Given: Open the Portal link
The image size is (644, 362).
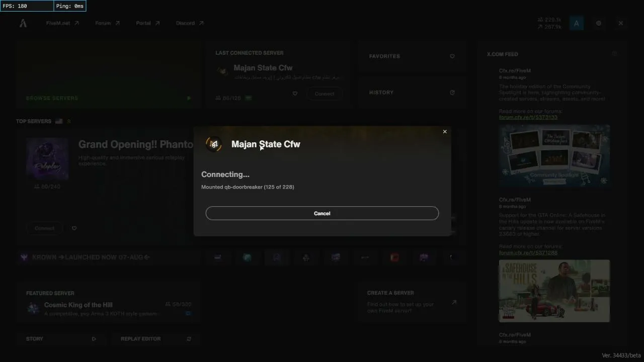Looking at the screenshot, I should tap(148, 23).
